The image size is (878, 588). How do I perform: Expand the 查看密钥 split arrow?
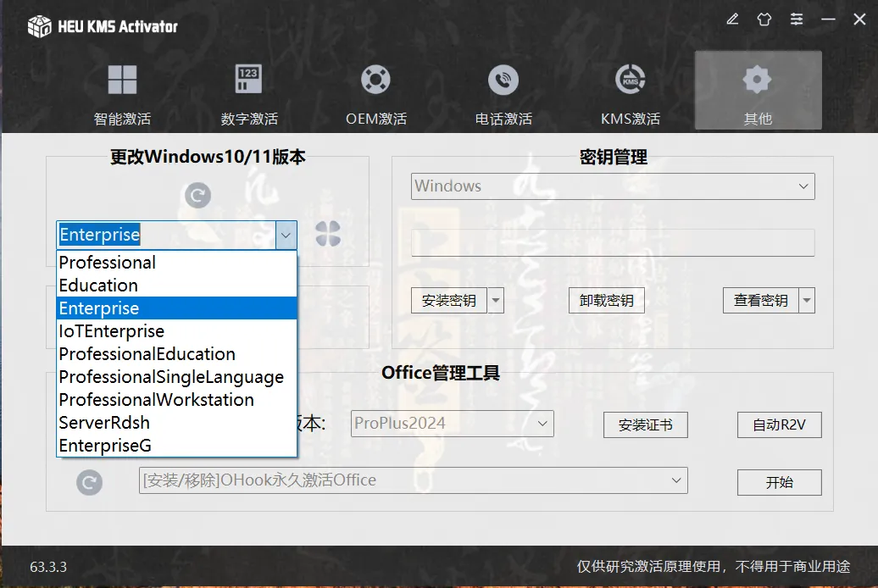(807, 301)
